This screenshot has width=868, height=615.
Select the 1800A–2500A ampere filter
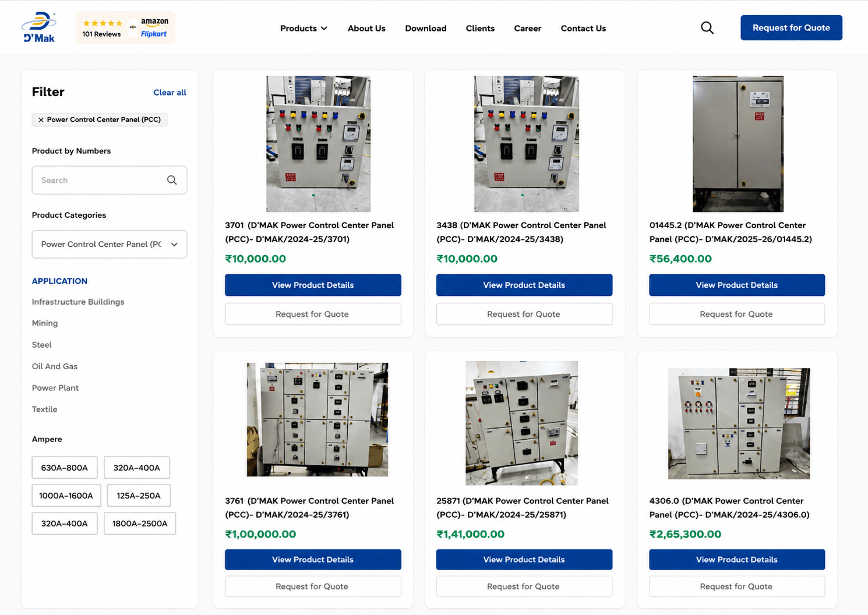click(140, 524)
